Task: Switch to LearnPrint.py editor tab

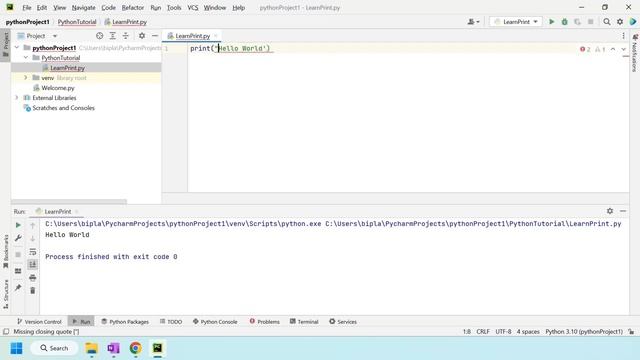Action: pyautogui.click(x=192, y=36)
